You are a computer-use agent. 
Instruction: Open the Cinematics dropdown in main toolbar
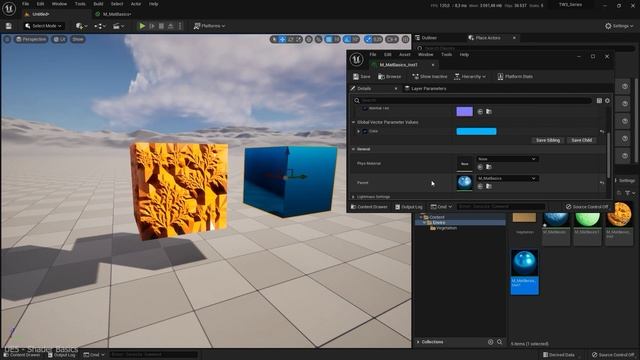coord(118,26)
